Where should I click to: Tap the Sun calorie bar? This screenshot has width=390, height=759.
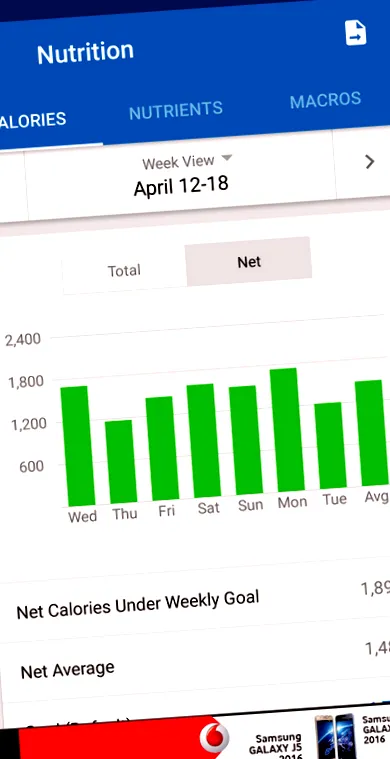(x=246, y=440)
